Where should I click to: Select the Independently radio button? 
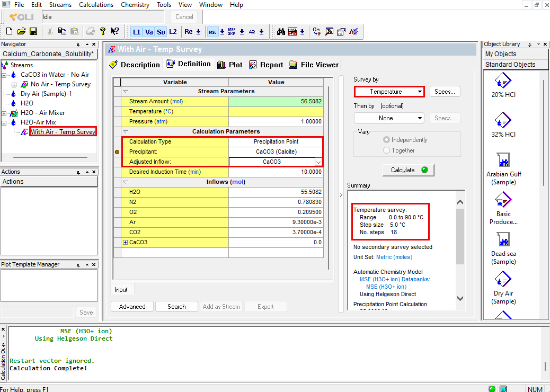(x=387, y=140)
